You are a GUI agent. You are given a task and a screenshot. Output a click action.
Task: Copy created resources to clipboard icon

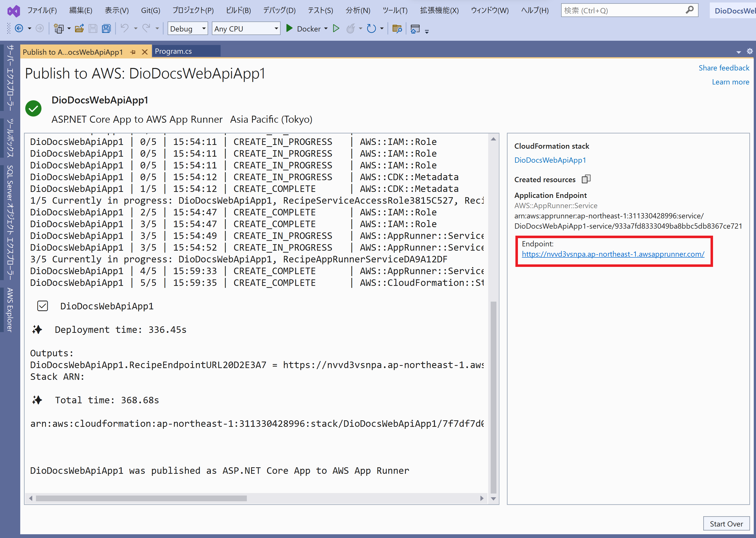[x=586, y=179]
